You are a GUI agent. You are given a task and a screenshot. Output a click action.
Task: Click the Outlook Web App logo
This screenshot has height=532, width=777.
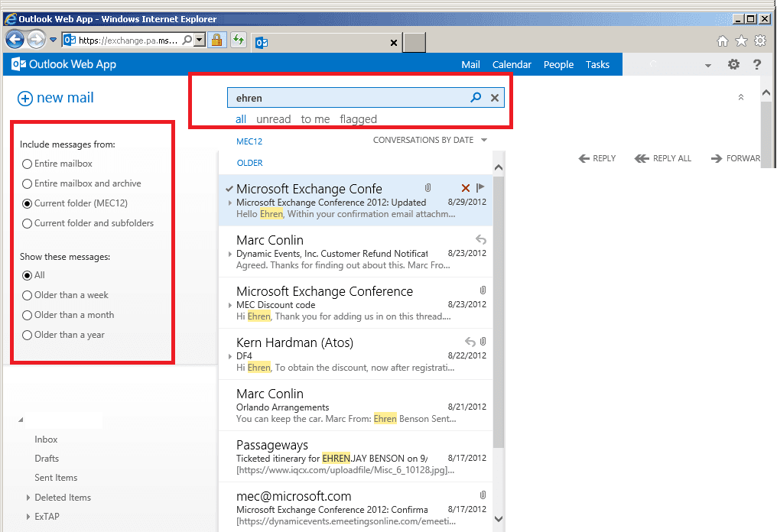[x=64, y=64]
